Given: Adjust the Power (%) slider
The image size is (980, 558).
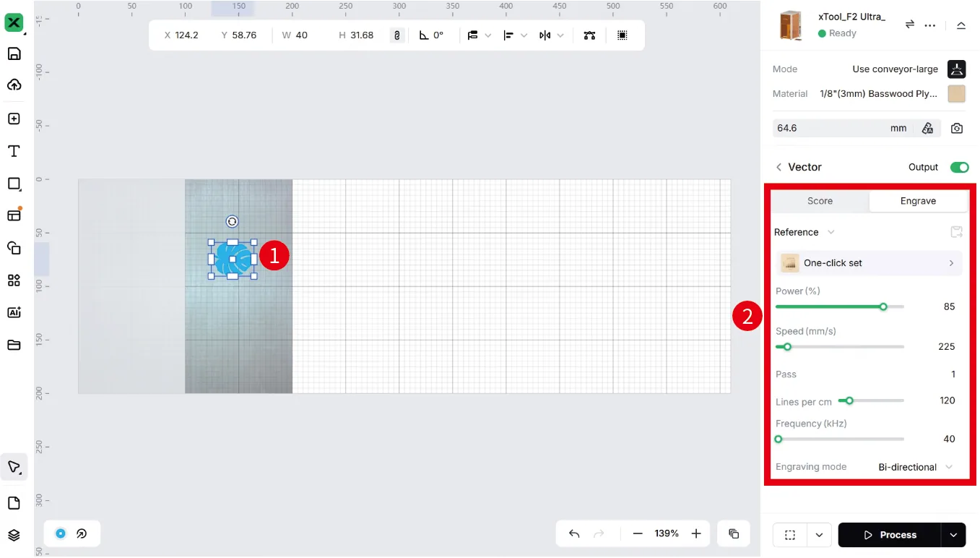Looking at the screenshot, I should (x=840, y=306).
